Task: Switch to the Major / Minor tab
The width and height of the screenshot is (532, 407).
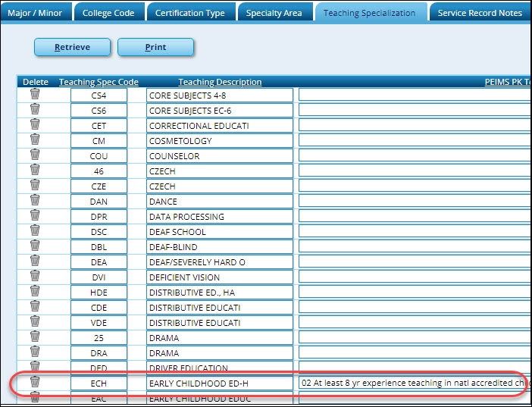Action: (35, 13)
